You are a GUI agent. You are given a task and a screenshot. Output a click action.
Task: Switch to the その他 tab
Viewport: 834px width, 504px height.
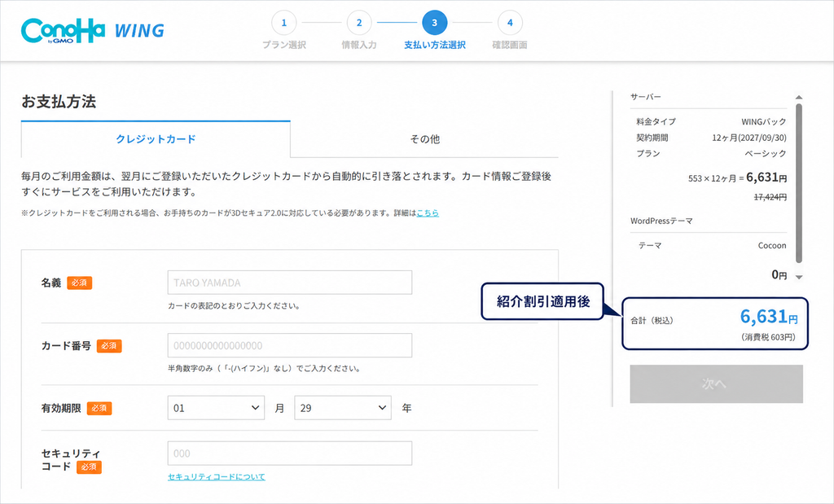[424, 139]
